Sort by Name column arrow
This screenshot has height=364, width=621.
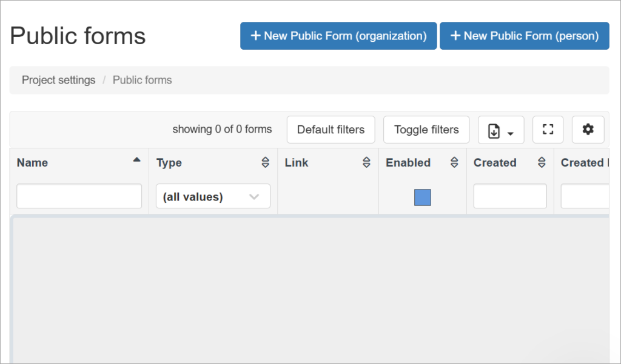(x=136, y=160)
